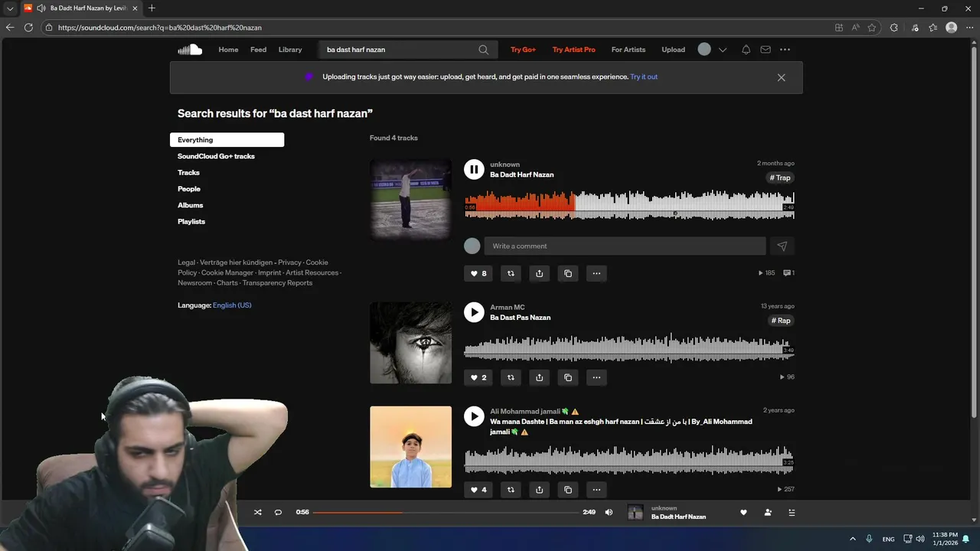Focus the Write a comment field

625,246
